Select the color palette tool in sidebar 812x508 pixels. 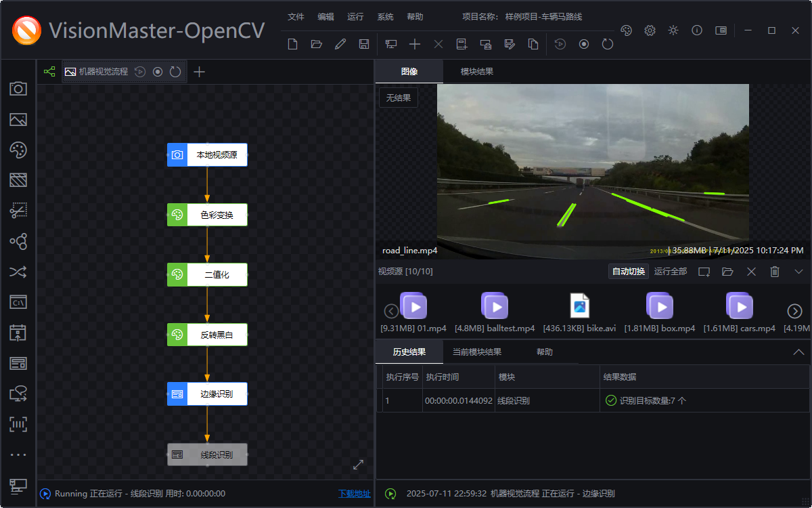(x=18, y=150)
